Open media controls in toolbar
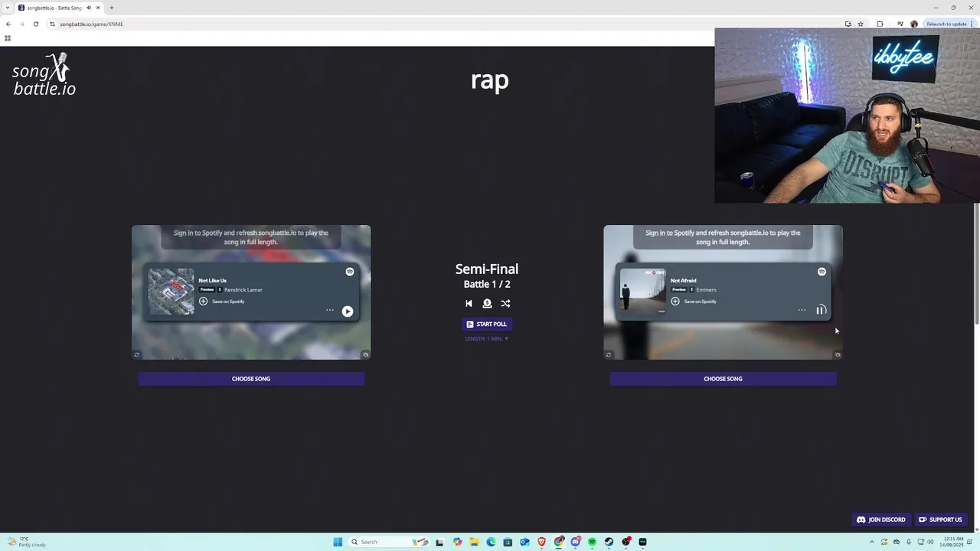The image size is (980, 551). click(x=900, y=24)
